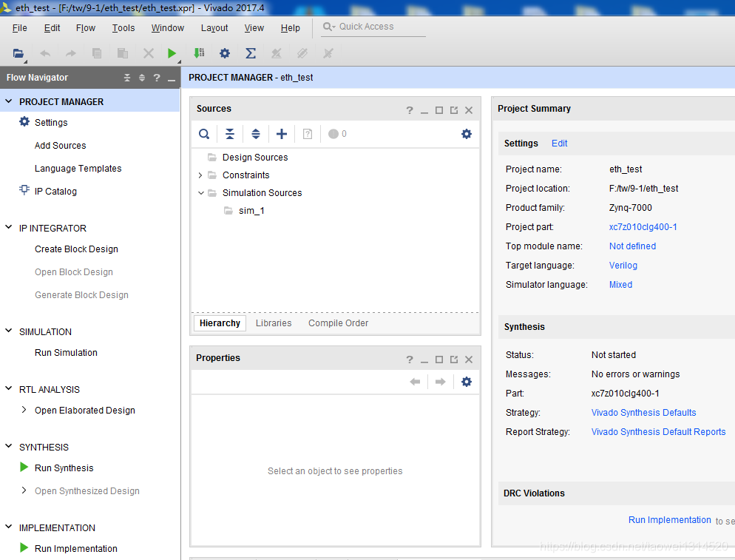Click the Open Project toolbar icon
This screenshot has width=735, height=560.
point(18,53)
